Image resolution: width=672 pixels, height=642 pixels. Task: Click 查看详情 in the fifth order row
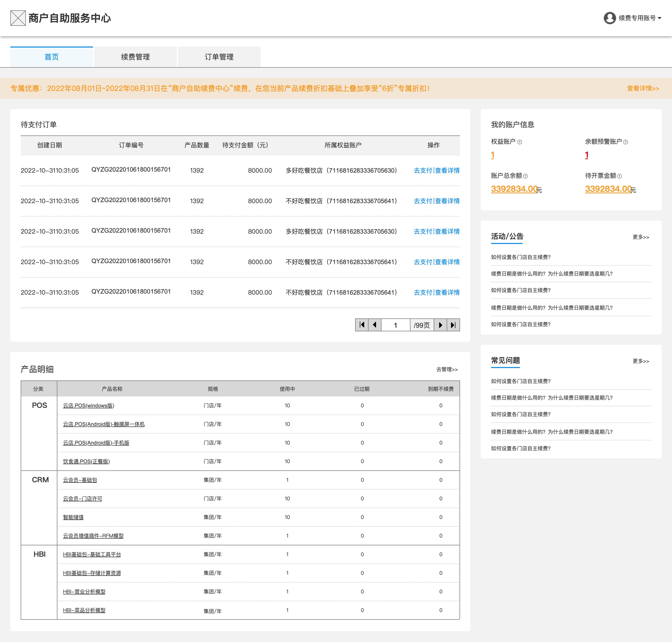(x=447, y=292)
